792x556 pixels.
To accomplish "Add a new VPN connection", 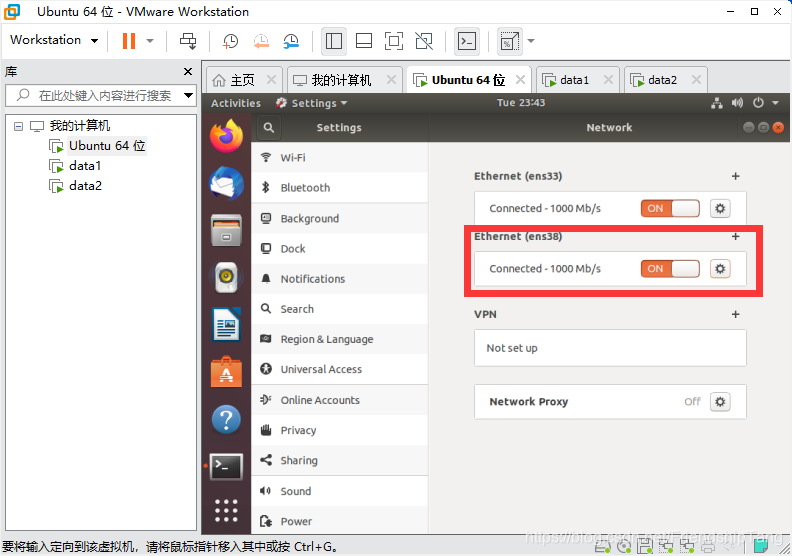I will click(x=735, y=314).
